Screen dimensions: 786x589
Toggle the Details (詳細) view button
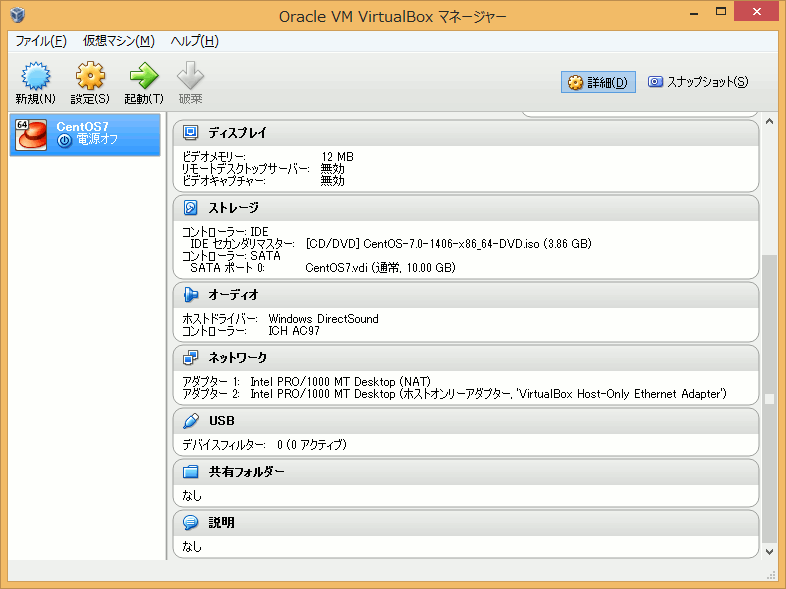[598, 82]
